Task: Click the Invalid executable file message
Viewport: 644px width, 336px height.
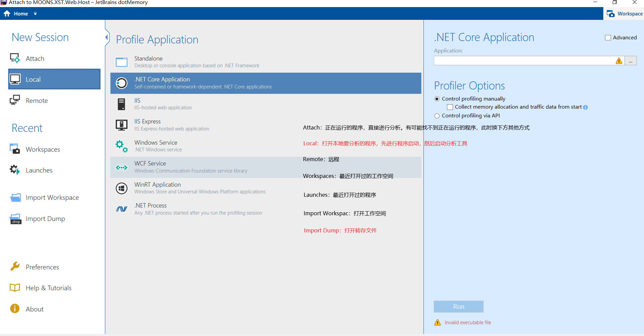Action: tap(468, 323)
